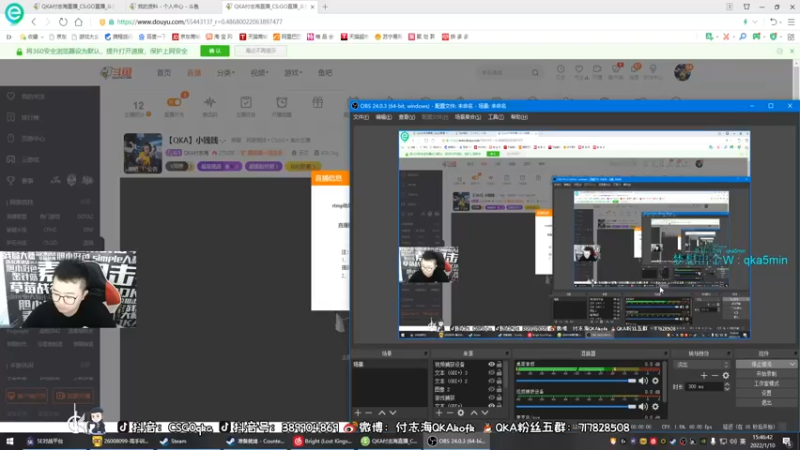Remove scene transition with minus icon
This screenshot has width=800, height=450.
[x=715, y=376]
